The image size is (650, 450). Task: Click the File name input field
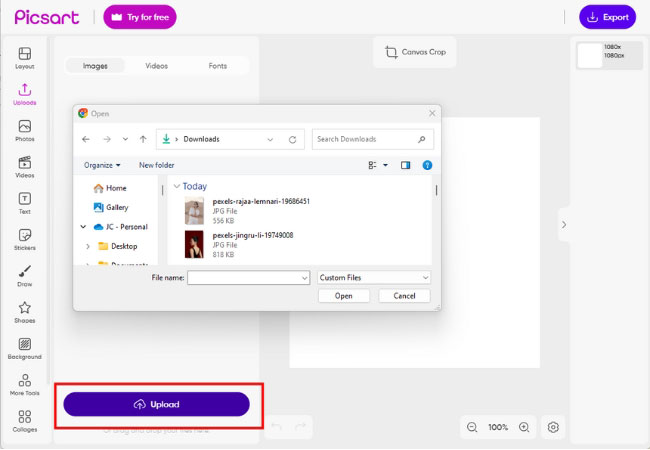(x=248, y=277)
